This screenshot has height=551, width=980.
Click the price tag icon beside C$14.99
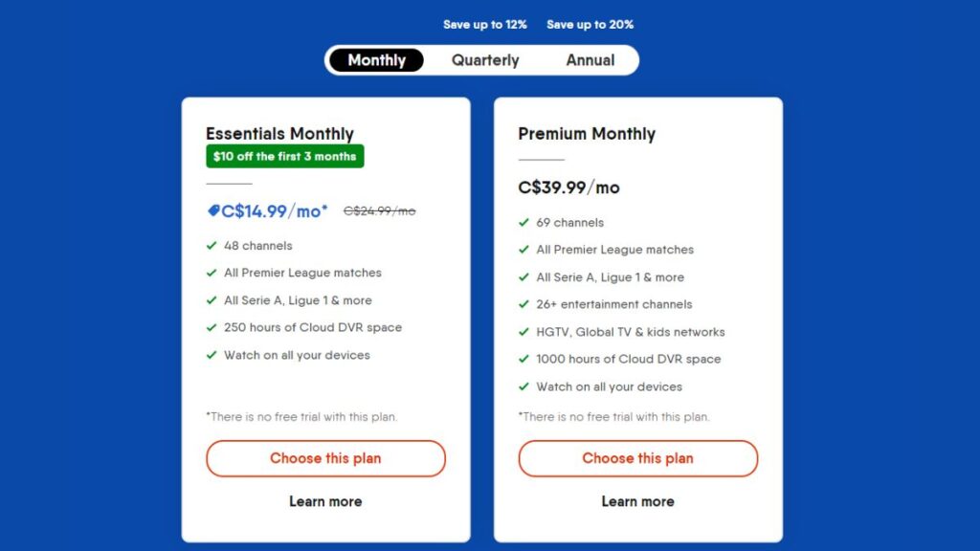[213, 211]
